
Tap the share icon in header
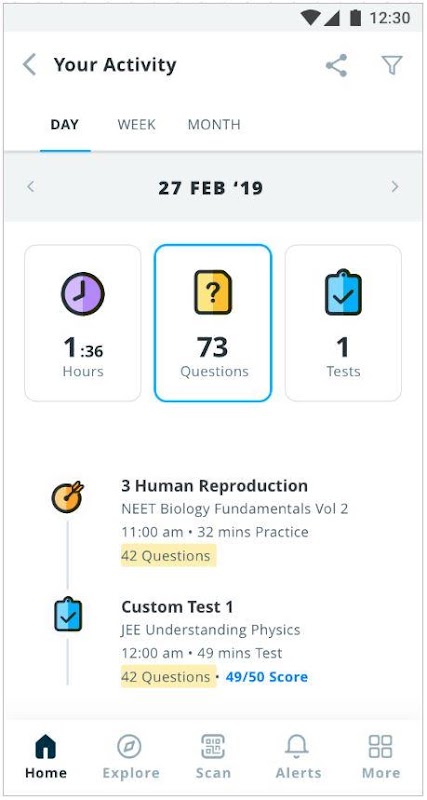[337, 65]
